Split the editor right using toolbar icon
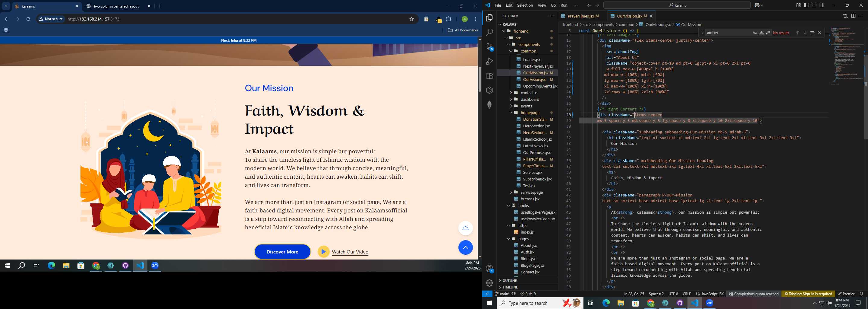This screenshot has width=868, height=309. click(x=853, y=16)
